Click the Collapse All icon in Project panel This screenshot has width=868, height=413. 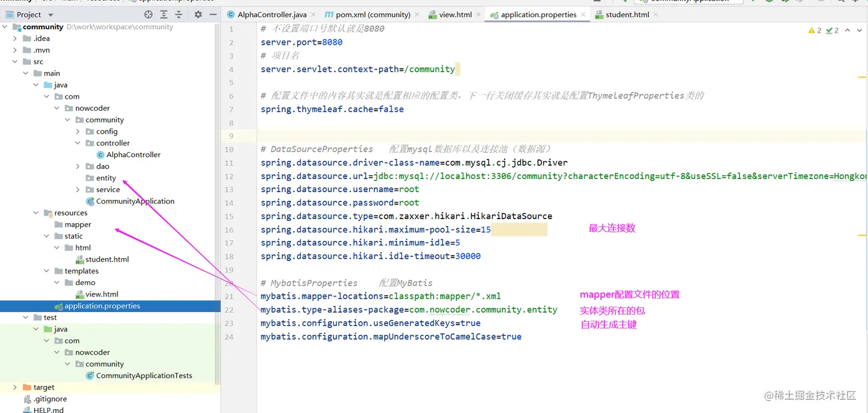179,14
